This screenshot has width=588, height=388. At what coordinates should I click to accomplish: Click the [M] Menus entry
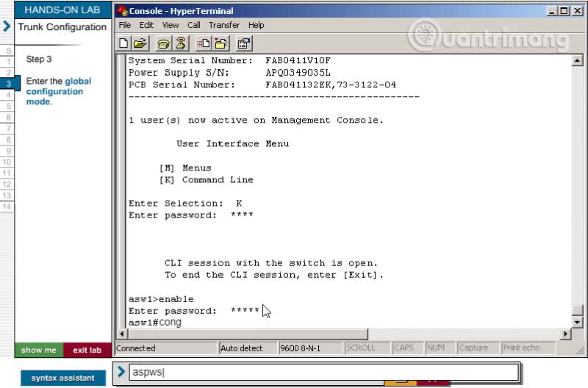[x=185, y=168]
